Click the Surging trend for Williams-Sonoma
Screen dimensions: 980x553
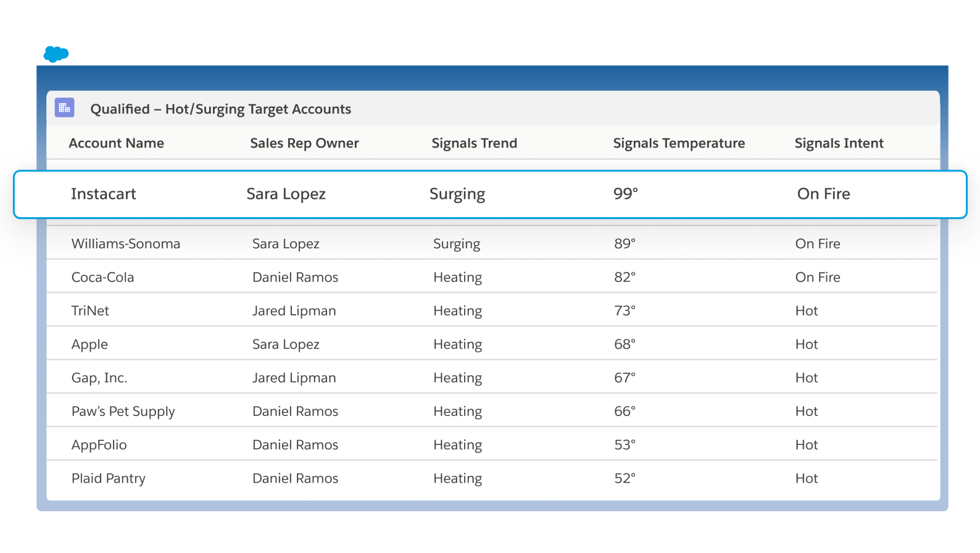(457, 244)
